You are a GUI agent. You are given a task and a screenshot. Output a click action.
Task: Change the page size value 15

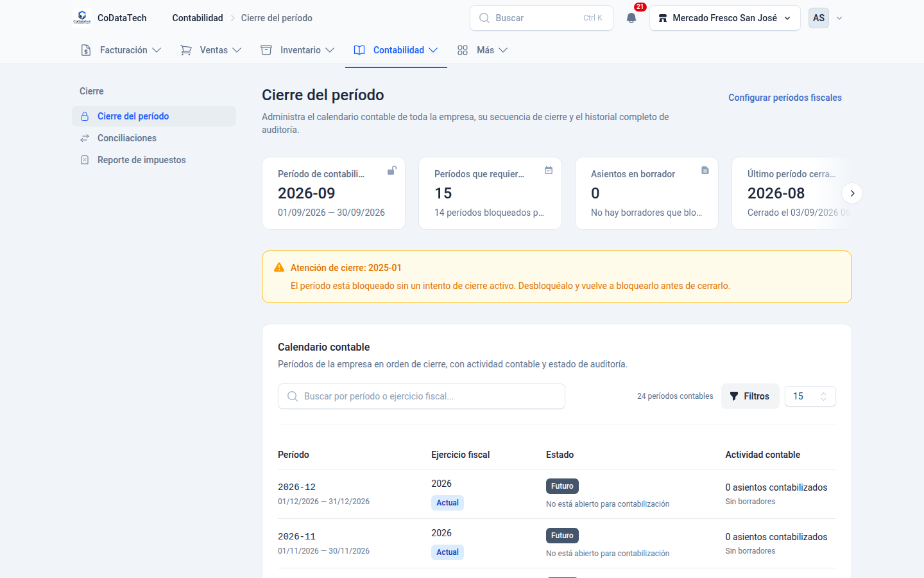(810, 396)
